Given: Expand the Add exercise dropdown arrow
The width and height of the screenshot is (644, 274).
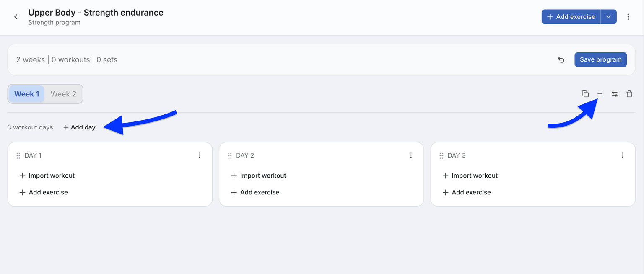Looking at the screenshot, I should pos(609,17).
